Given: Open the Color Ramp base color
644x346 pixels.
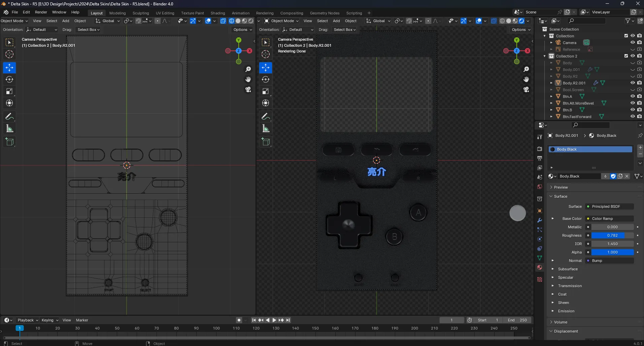Looking at the screenshot, I should click(609, 218).
